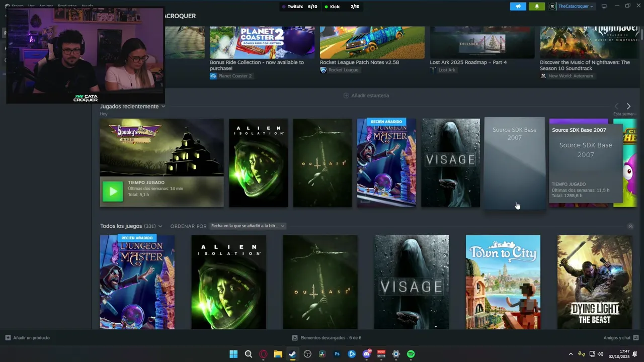Open Dying Light The Beast in Todos los juegos
This screenshot has height=362, width=644.
595,282
